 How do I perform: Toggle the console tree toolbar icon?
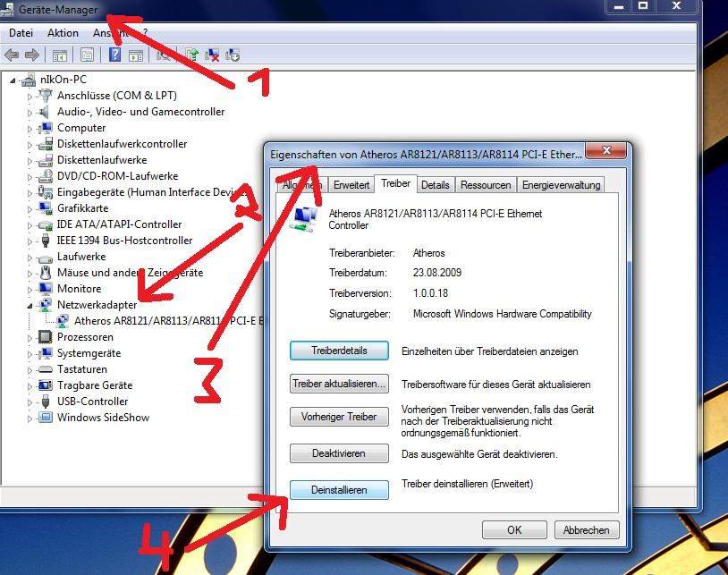pos(59,55)
